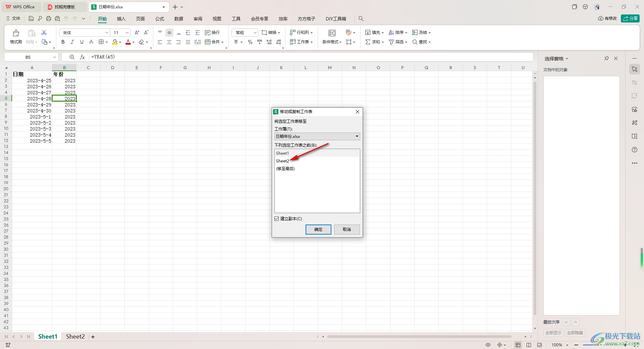Open the Formulas (公式) ribbon tab

click(x=160, y=19)
